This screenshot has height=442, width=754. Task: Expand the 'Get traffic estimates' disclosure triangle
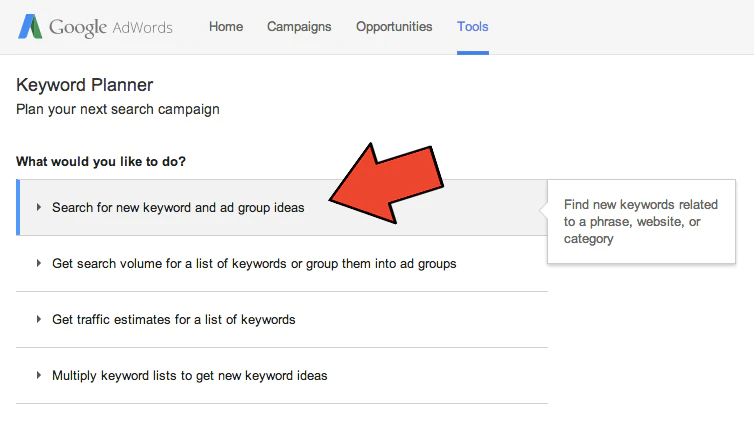coord(39,320)
